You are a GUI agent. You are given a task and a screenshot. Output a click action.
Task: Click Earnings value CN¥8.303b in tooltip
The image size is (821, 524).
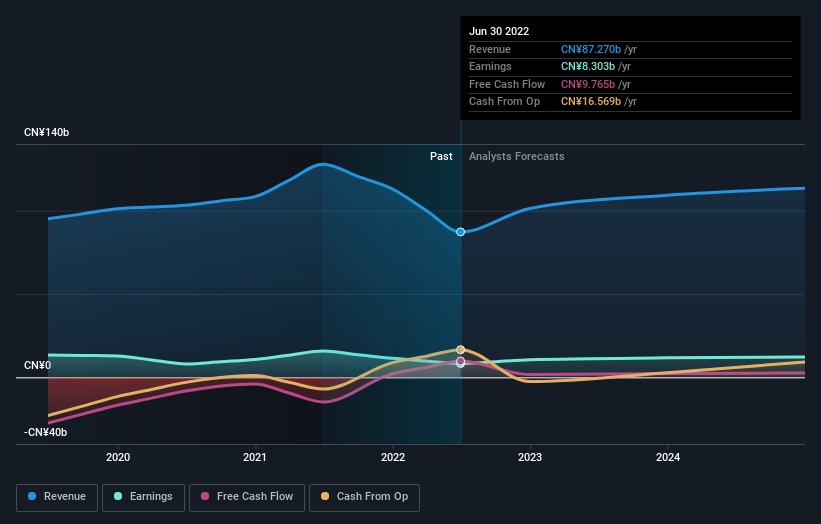pyautogui.click(x=587, y=66)
